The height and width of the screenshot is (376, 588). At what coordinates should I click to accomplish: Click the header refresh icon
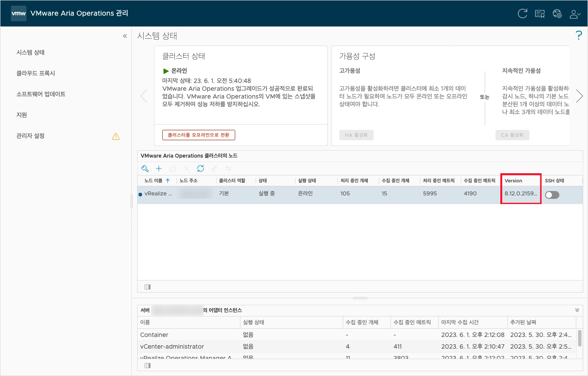point(522,13)
